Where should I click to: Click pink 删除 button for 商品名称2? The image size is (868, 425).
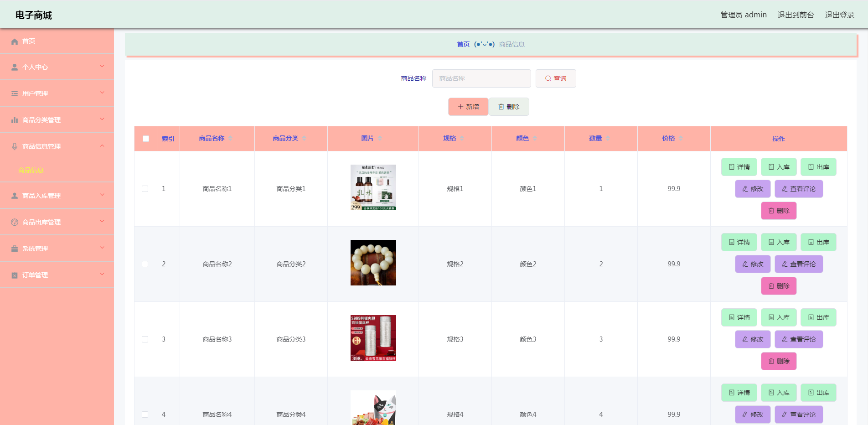pos(779,286)
